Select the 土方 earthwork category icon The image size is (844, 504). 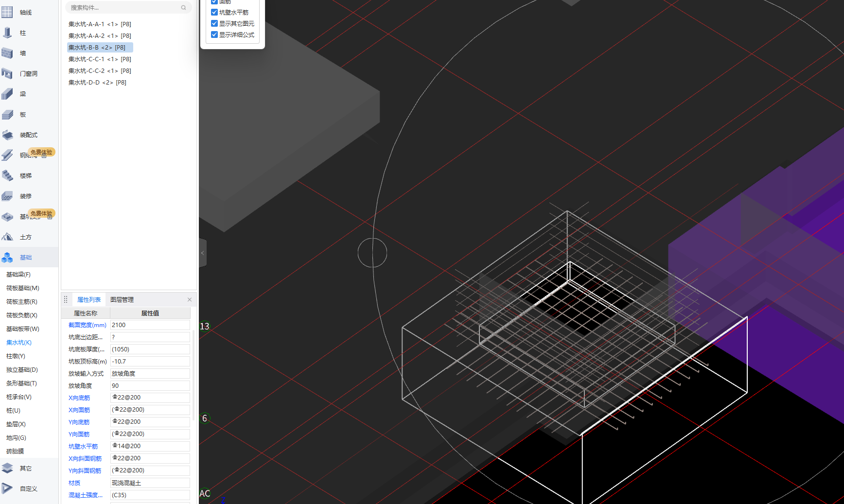[7, 237]
